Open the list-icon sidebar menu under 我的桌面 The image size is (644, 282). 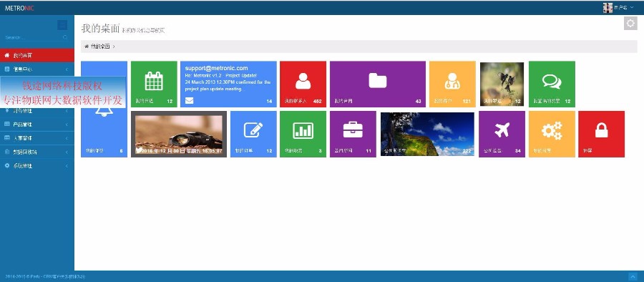(x=37, y=69)
